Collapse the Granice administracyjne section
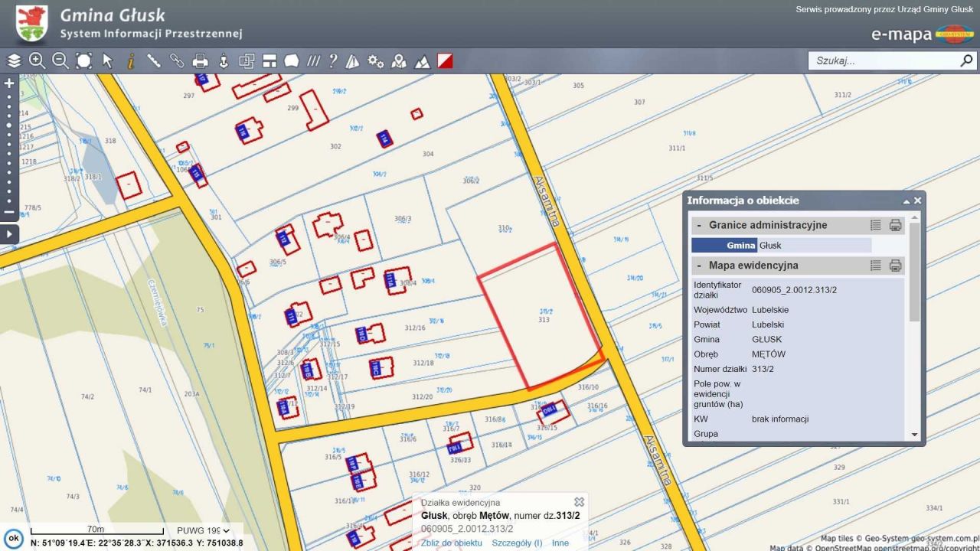Image resolution: width=980 pixels, height=551 pixels. click(699, 226)
